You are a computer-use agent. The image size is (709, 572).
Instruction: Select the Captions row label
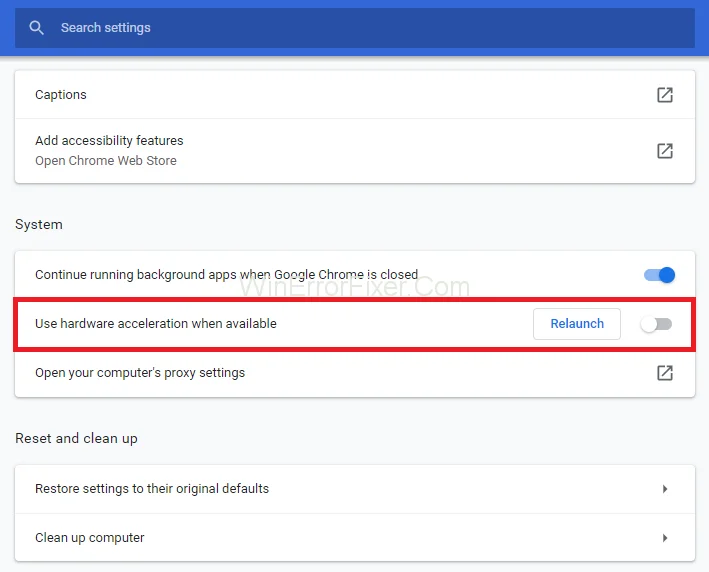(x=61, y=95)
